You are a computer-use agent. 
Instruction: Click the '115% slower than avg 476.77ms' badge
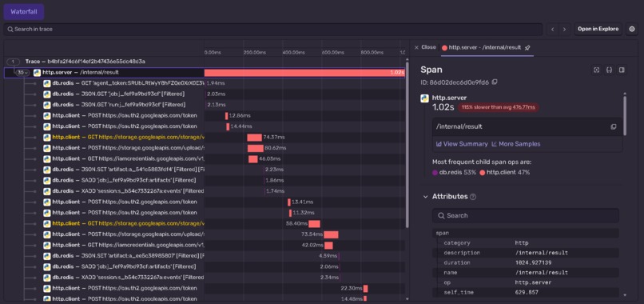click(x=499, y=107)
